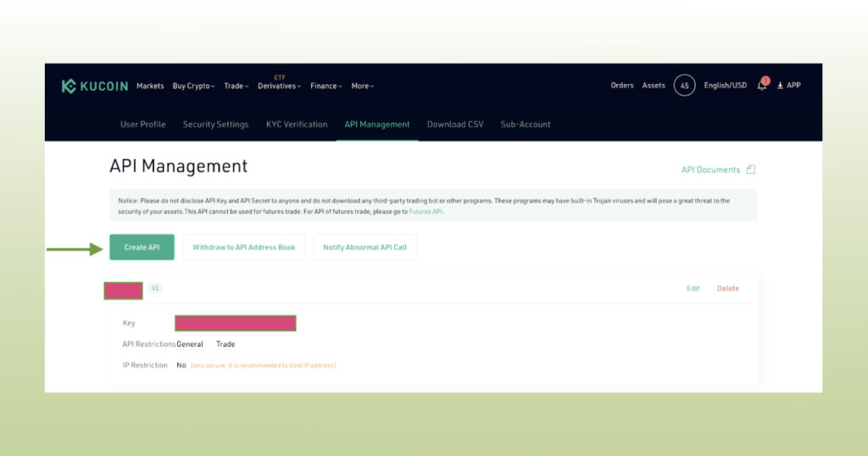Open API Documents external link icon
The image size is (868, 456).
click(751, 170)
